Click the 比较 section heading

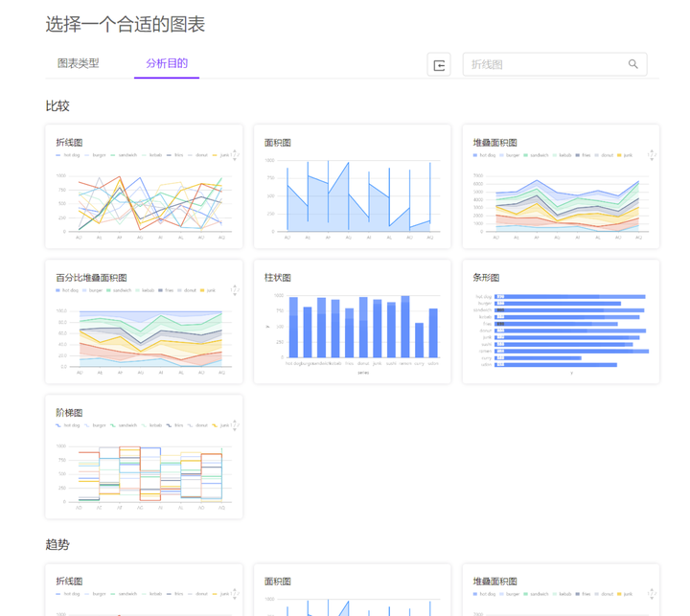(57, 106)
